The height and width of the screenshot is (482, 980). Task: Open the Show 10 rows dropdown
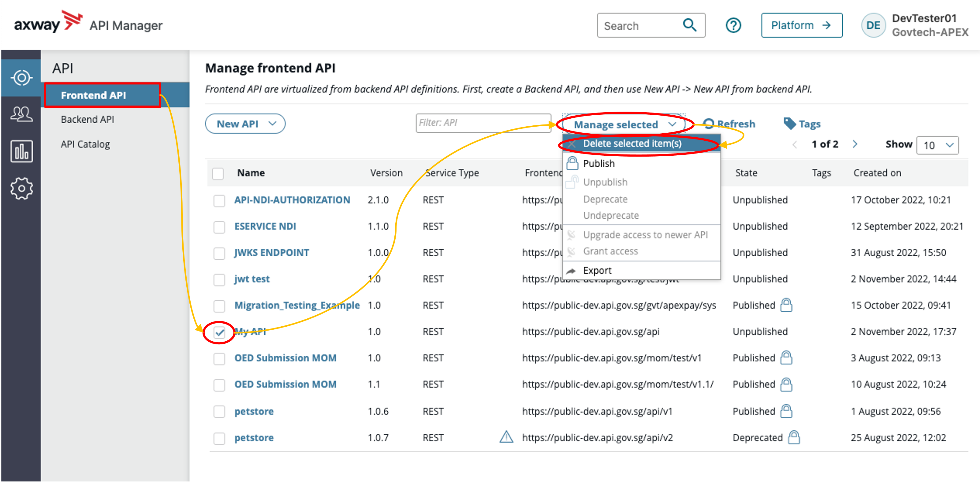tap(937, 145)
